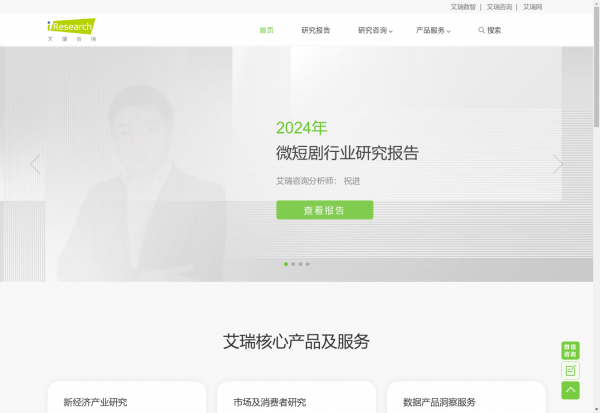The width and height of the screenshot is (600, 413).
Task: Select the first carousel indicator dot
Action: [286, 264]
